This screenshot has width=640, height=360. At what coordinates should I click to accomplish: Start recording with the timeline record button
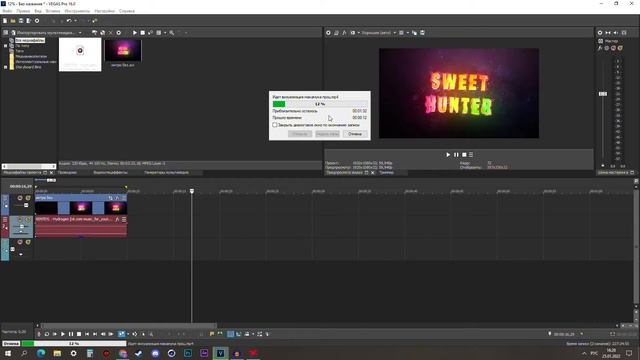tap(39, 334)
